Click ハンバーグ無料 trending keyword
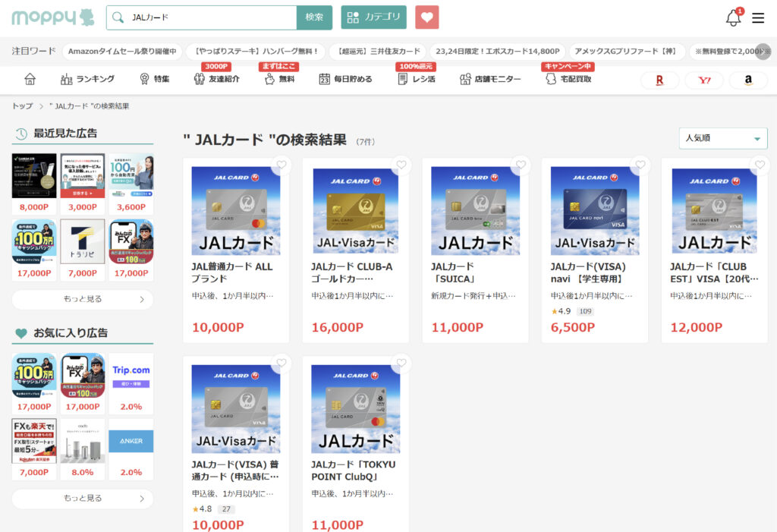This screenshot has width=777, height=532. 256,51
